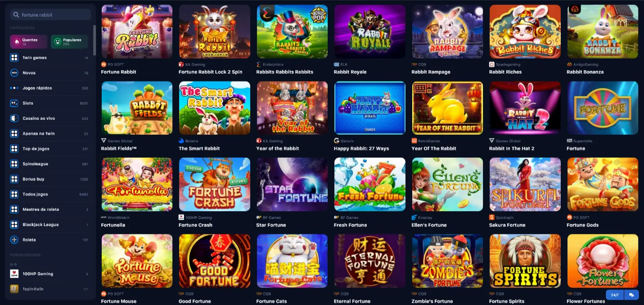
Task: Select the Quentes filter button
Action: 29,41
